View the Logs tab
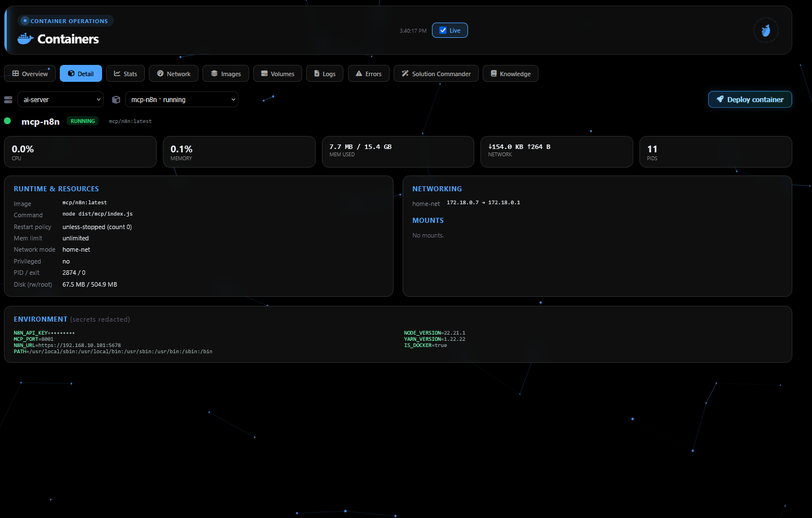This screenshot has height=518, width=812. 325,74
